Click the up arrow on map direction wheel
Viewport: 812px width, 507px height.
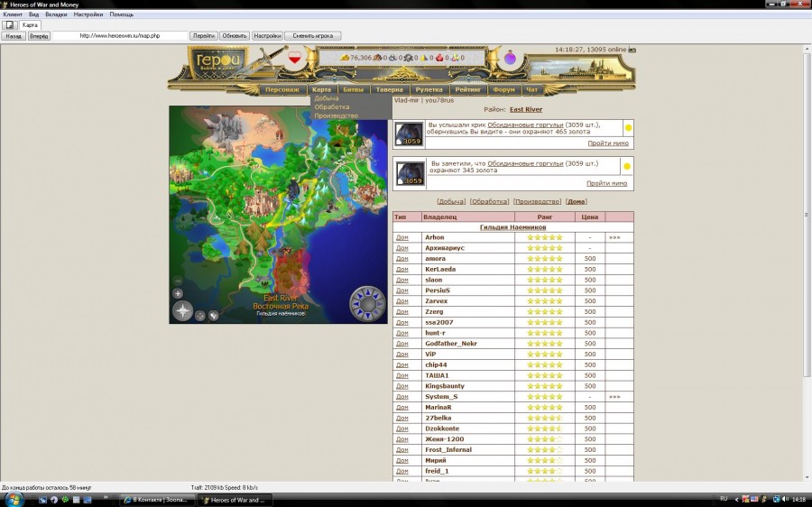click(x=368, y=291)
